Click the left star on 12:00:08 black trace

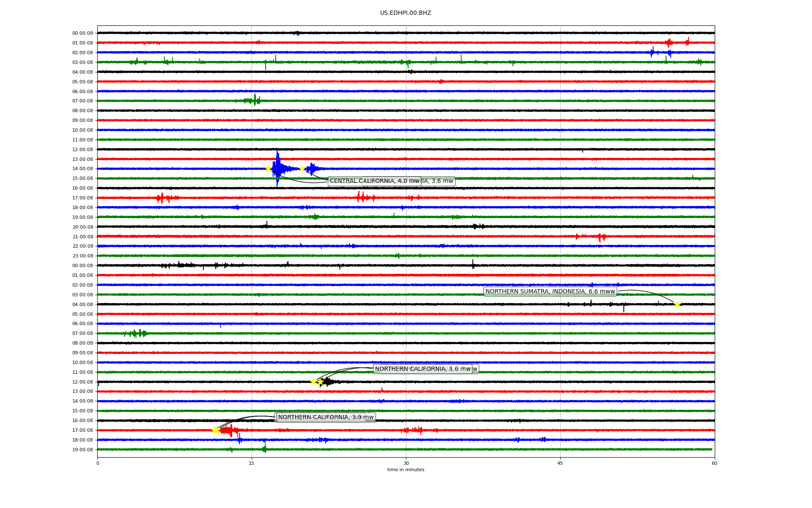(x=313, y=382)
